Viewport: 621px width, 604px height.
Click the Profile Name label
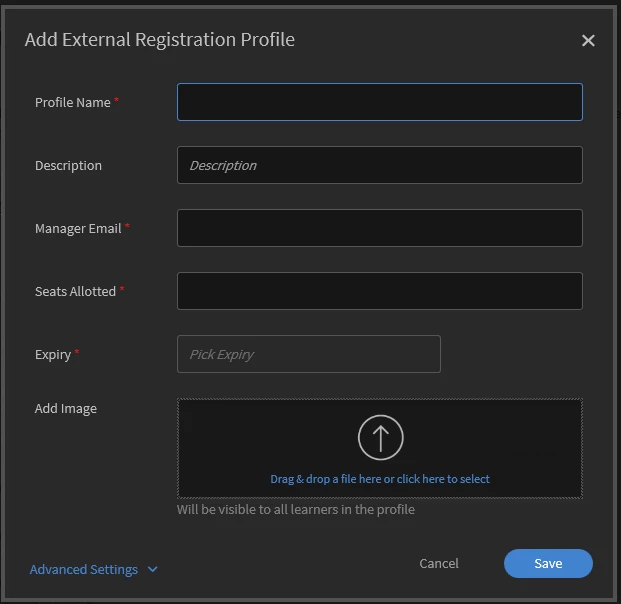point(73,103)
